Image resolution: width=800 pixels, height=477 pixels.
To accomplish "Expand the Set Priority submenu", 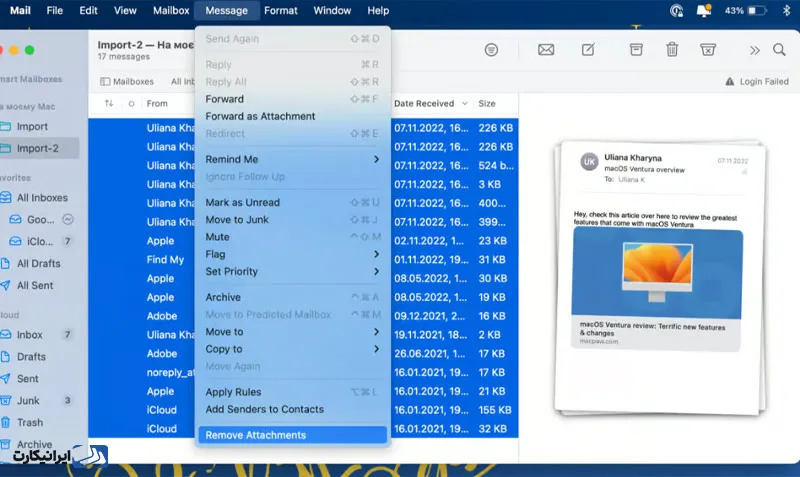I will [x=292, y=271].
